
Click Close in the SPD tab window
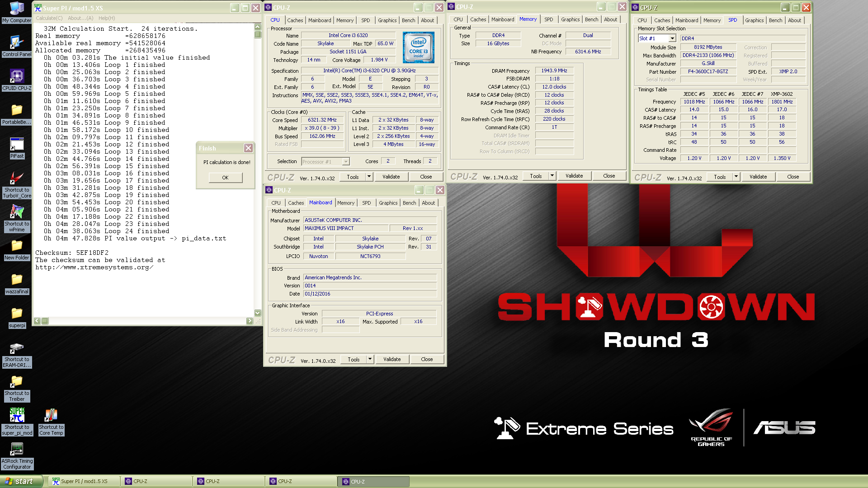pos(793,177)
